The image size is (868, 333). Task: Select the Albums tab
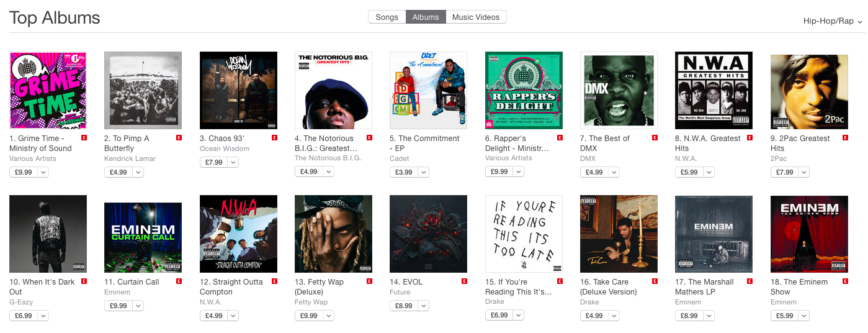click(x=426, y=17)
